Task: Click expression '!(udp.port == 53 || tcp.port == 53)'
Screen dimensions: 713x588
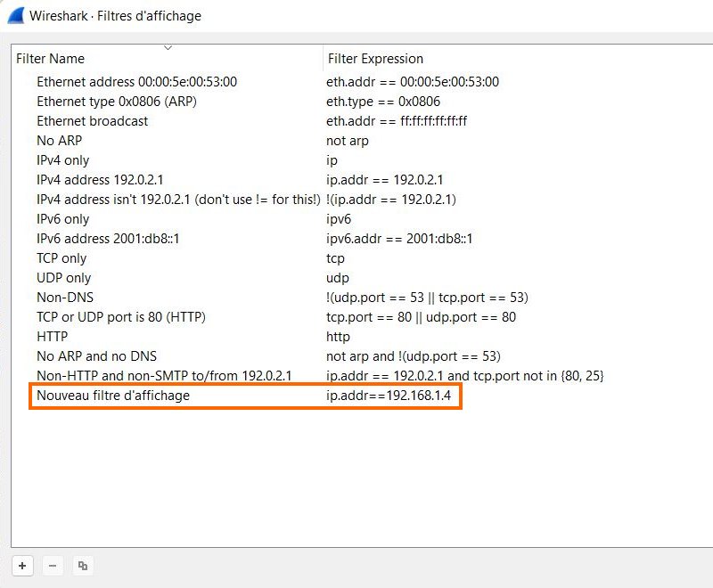Action: tap(428, 298)
